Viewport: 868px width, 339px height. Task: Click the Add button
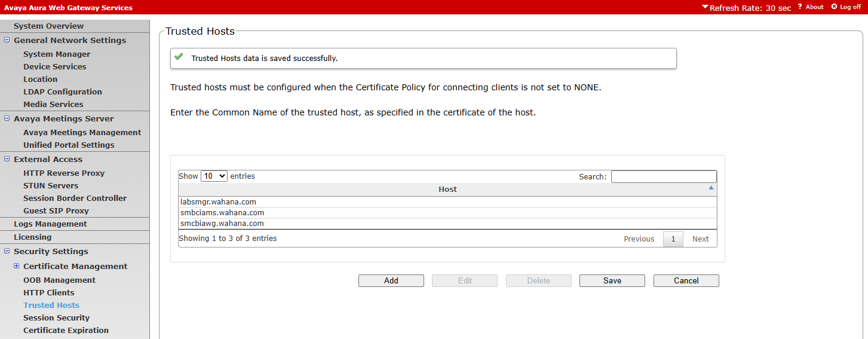click(x=391, y=281)
